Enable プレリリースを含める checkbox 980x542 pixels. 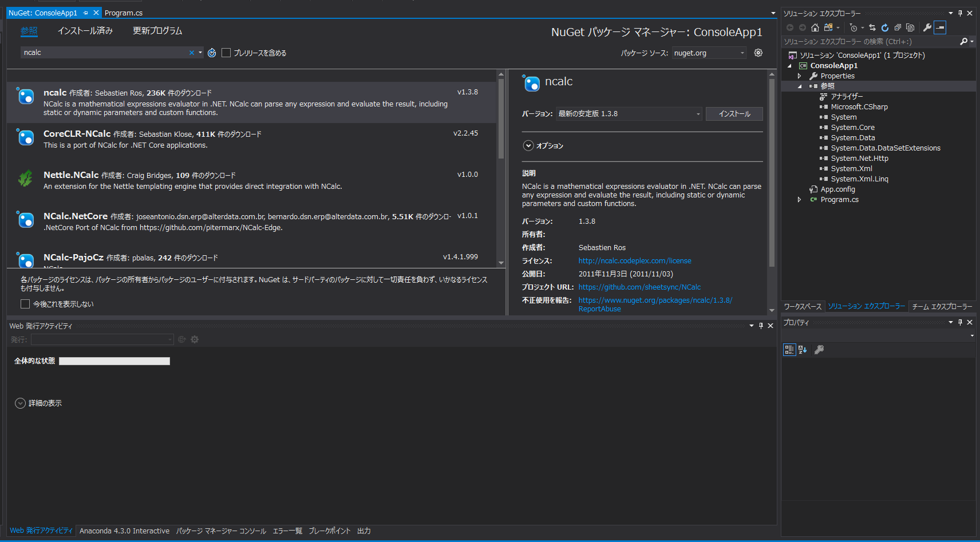click(x=226, y=53)
